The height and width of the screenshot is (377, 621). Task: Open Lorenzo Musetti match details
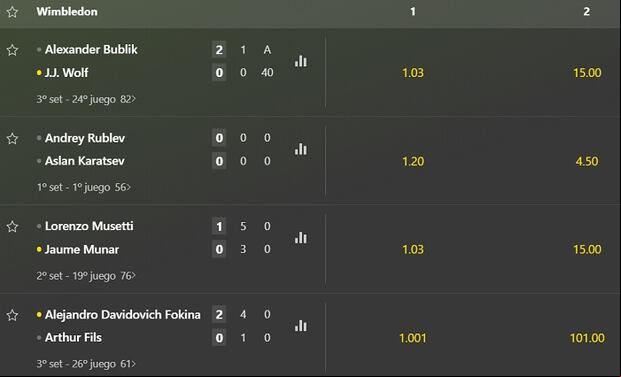[x=89, y=226]
